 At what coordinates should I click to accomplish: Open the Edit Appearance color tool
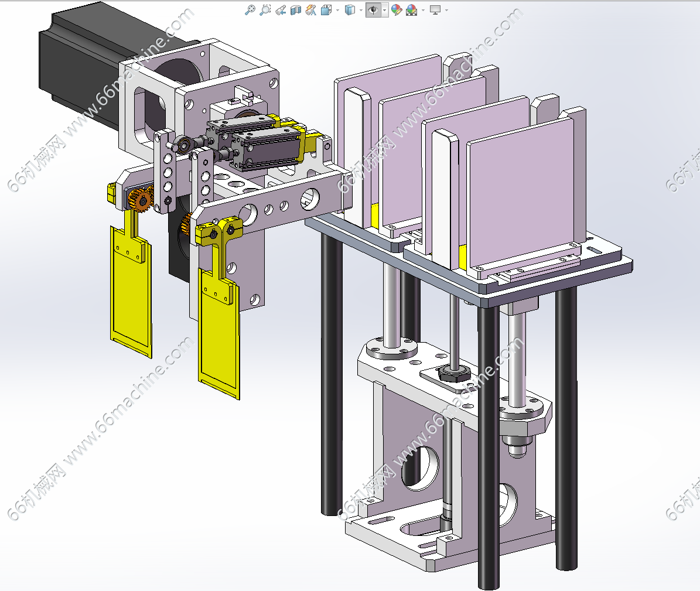point(397,10)
